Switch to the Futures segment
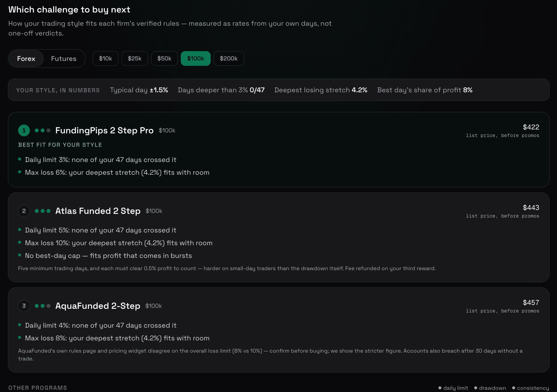The width and height of the screenshot is (557, 392). coord(64,59)
